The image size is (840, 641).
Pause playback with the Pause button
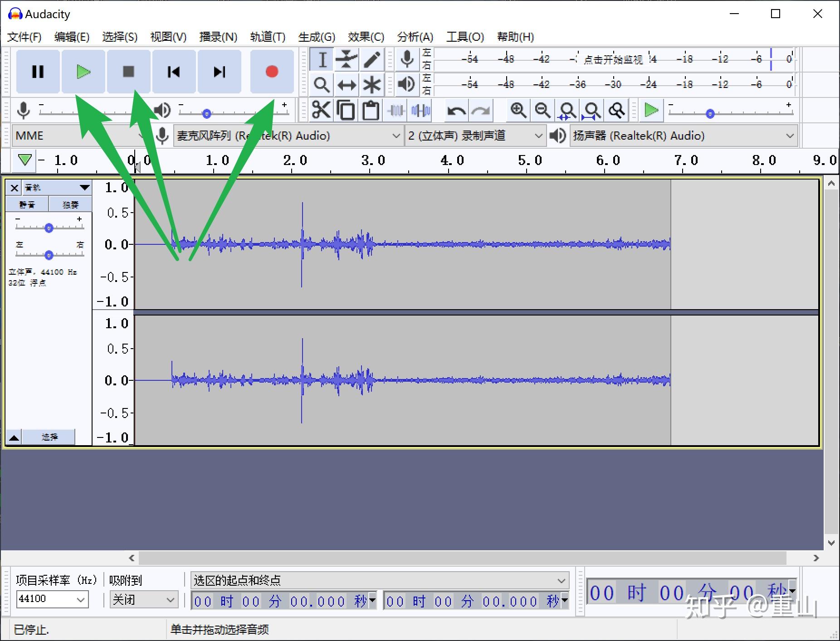[38, 72]
